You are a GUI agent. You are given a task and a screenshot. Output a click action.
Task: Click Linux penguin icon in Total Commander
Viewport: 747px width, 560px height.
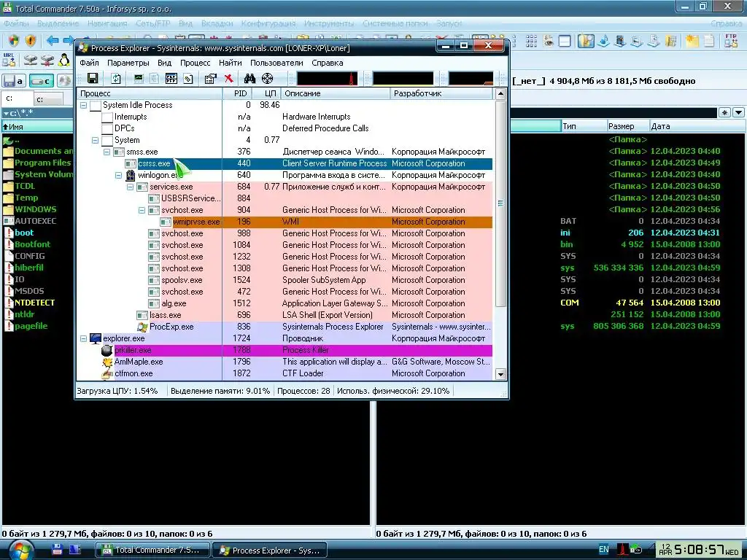[x=64, y=60]
